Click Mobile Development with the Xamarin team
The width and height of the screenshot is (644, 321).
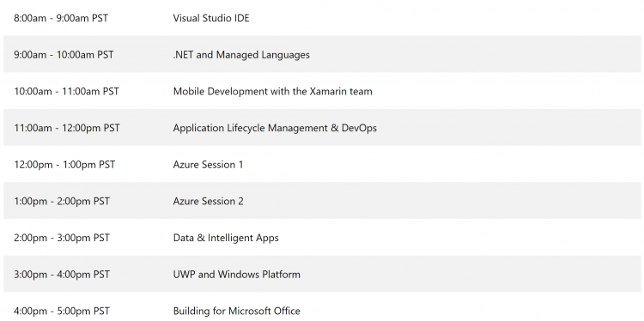(273, 91)
